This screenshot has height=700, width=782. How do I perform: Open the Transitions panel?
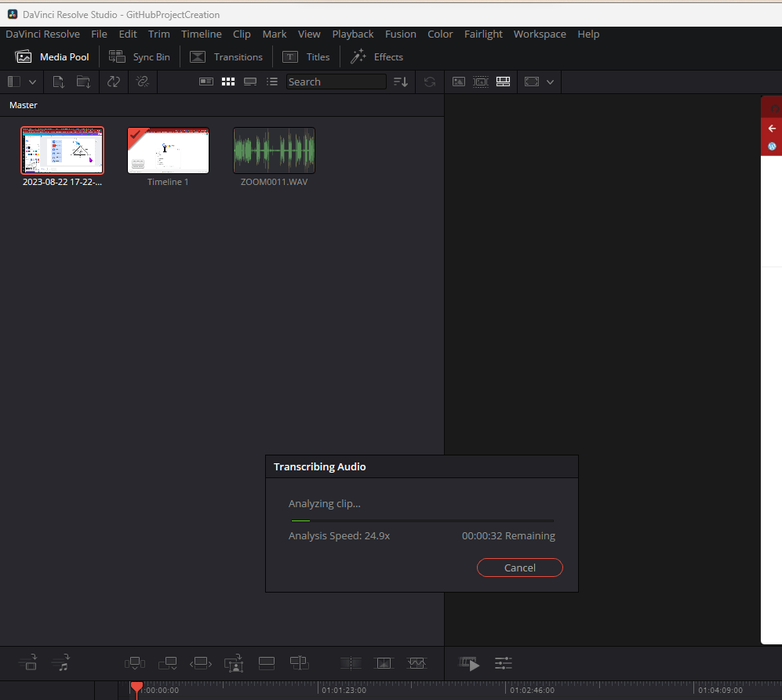tap(227, 57)
